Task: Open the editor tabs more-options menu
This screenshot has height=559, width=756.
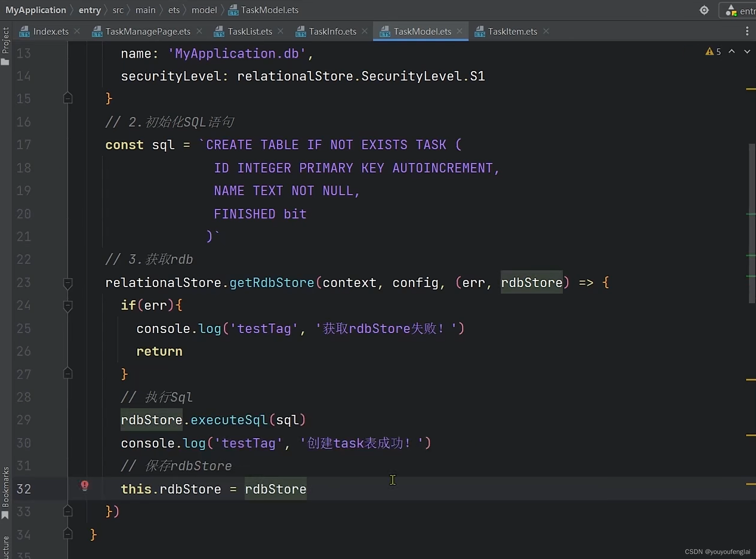Action: (747, 32)
